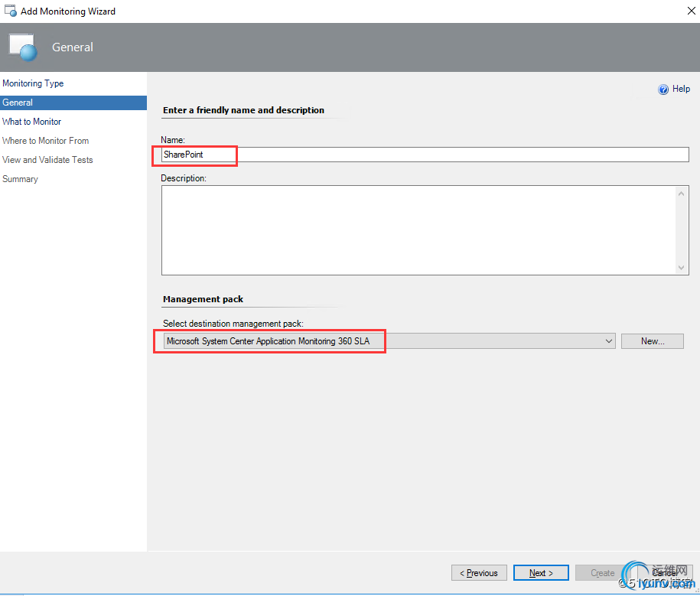Click Description scrollbar down arrow

point(681,268)
